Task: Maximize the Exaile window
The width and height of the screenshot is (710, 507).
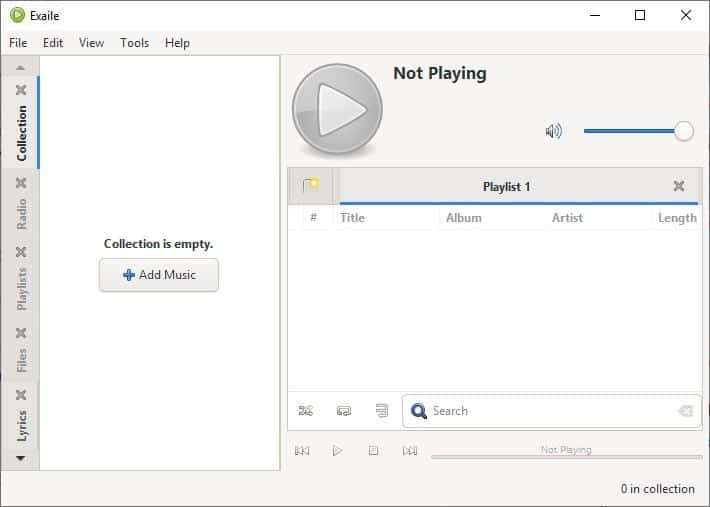Action: pos(640,15)
